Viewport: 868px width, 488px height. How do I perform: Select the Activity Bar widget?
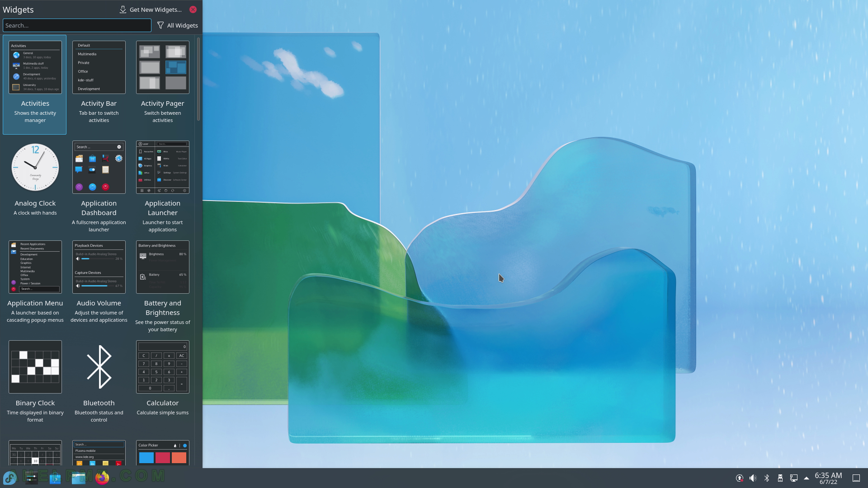(99, 84)
